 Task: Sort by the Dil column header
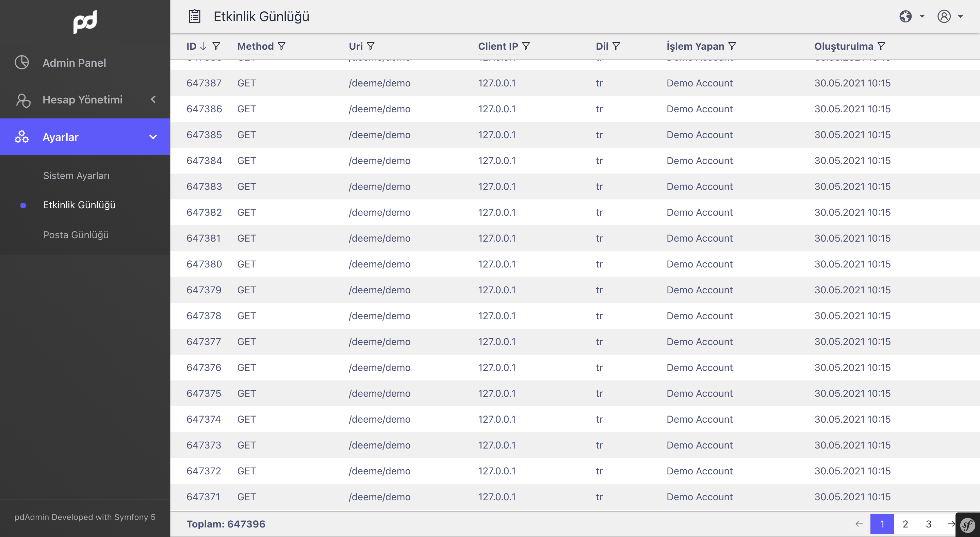click(x=602, y=46)
